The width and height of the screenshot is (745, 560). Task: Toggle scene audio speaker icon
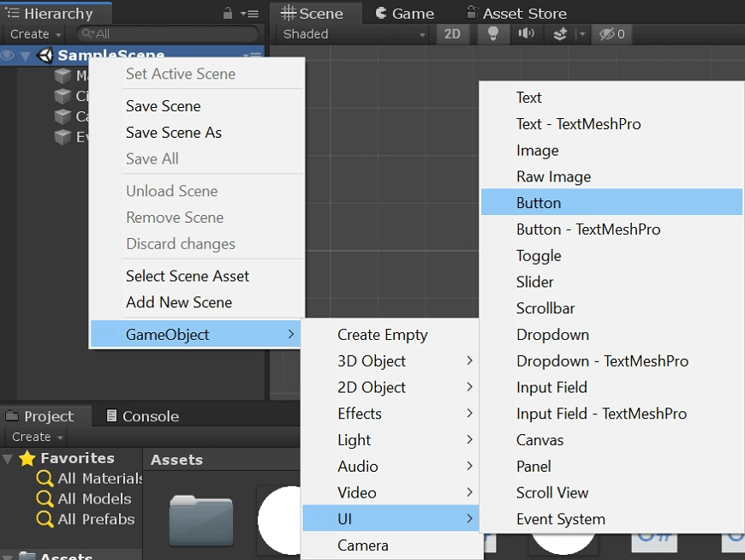coord(526,33)
